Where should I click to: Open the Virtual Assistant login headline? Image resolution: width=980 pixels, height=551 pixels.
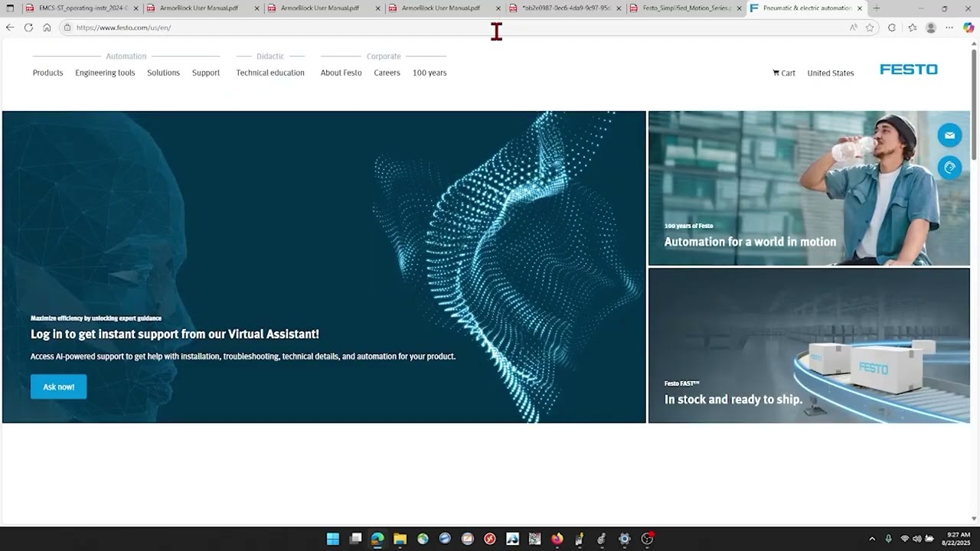click(x=175, y=334)
